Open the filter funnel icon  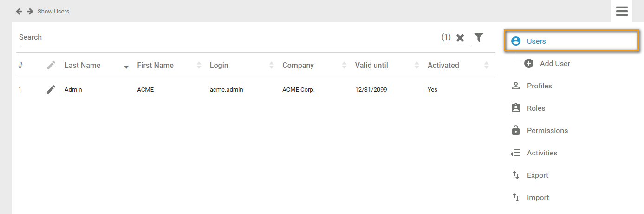pyautogui.click(x=479, y=38)
